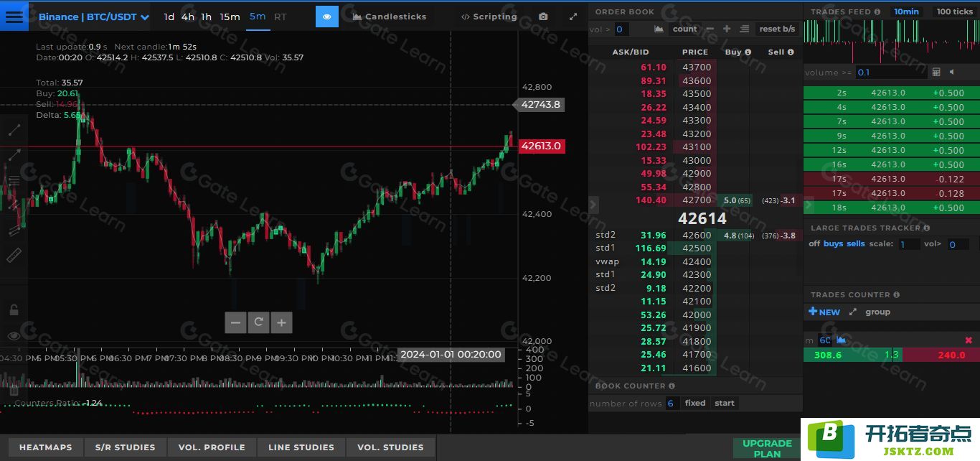Expand the panel with the order book side arrow
Viewport: 980px width, 461px height.
pyautogui.click(x=593, y=205)
